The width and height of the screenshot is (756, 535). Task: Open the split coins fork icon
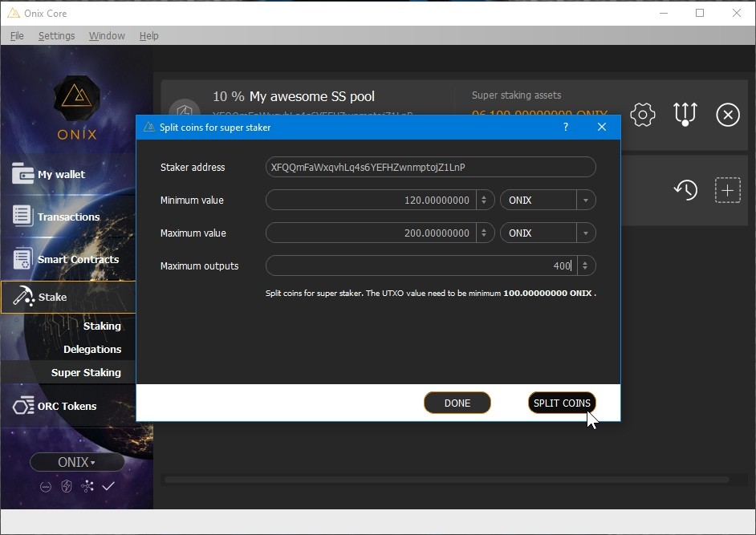[x=685, y=114]
